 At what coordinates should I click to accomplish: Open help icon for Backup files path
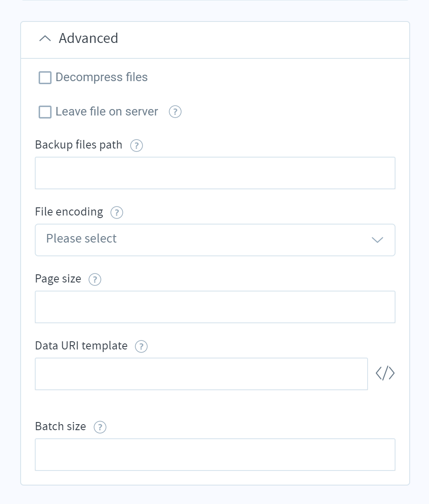(x=137, y=146)
